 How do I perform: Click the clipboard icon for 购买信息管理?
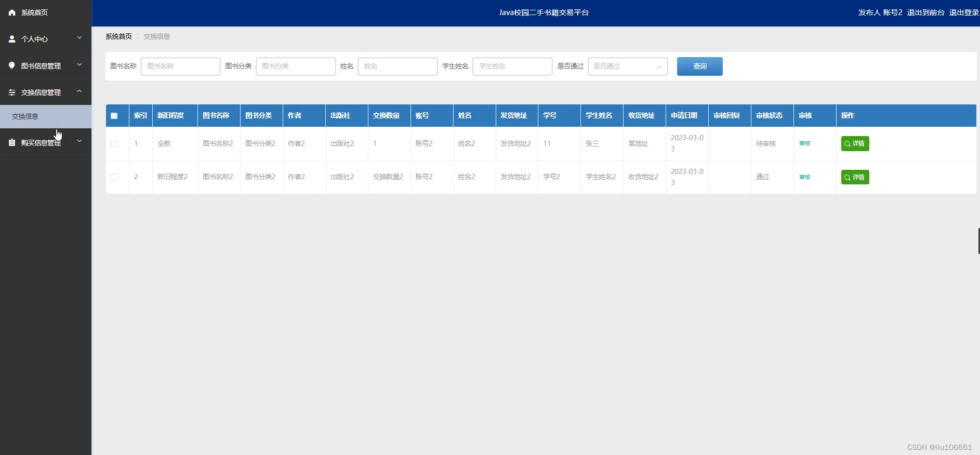(12, 142)
